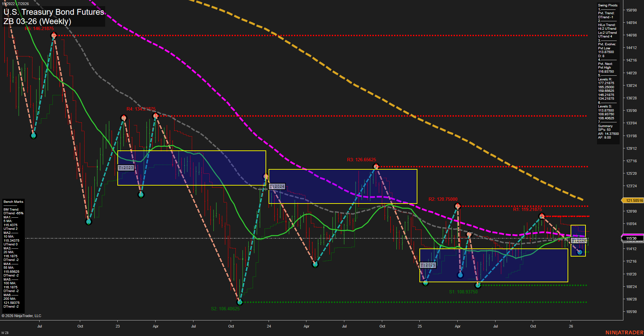644x336 pixels.
Task: Open the W ZB interval selector
Action: pos(5,333)
